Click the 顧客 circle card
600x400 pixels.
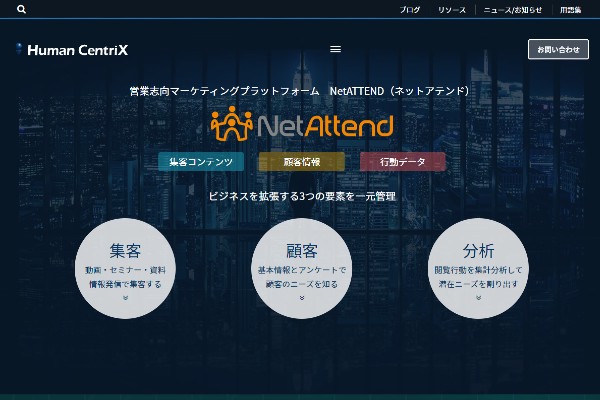click(302, 268)
